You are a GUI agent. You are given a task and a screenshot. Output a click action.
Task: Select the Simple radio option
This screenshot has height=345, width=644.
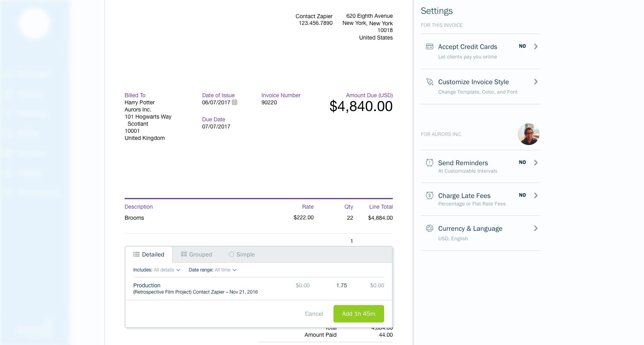click(x=231, y=255)
